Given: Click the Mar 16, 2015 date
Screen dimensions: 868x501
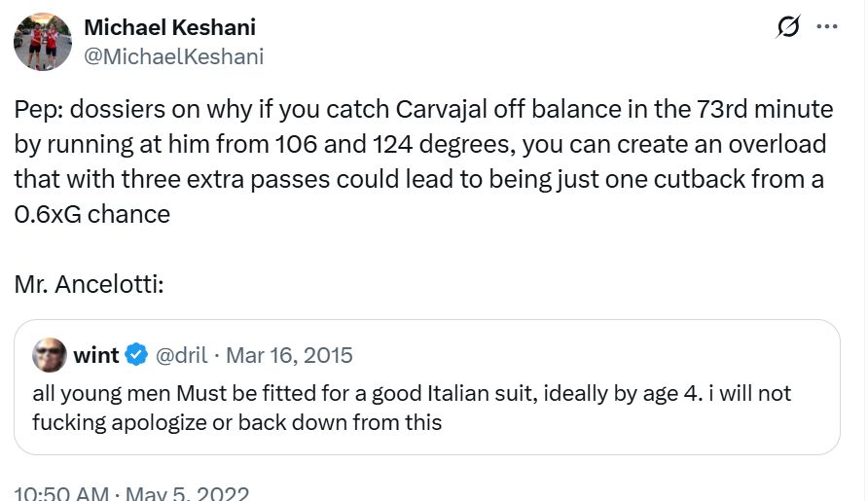Looking at the screenshot, I should coord(289,355).
